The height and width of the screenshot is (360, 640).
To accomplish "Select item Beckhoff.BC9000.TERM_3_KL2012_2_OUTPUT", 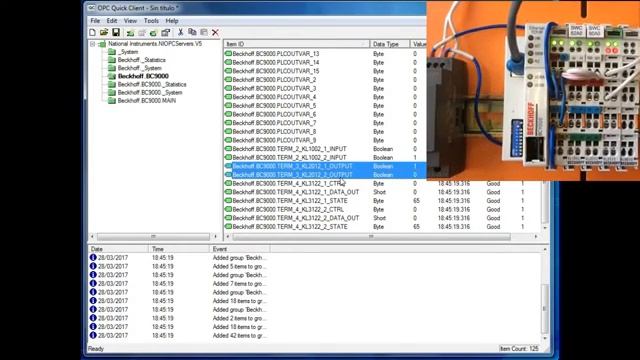I will click(292, 175).
